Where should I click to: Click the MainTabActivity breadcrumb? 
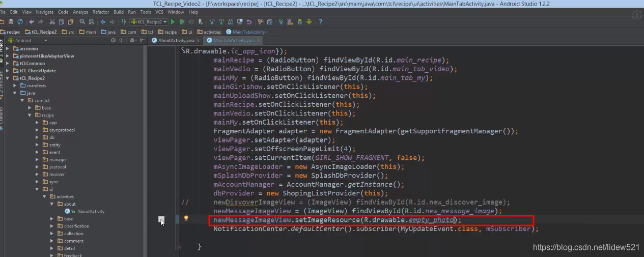pyautogui.click(x=246, y=32)
